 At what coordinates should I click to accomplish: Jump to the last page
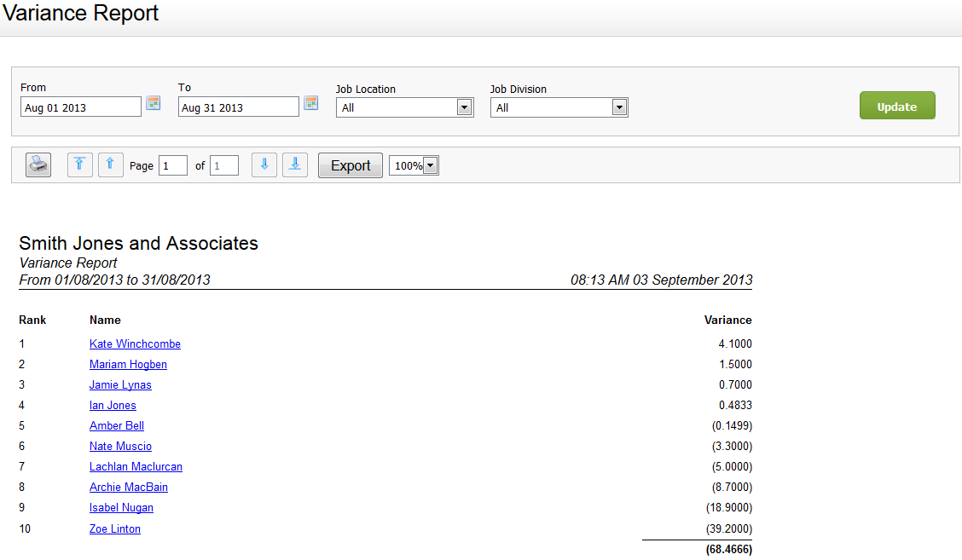(x=295, y=165)
